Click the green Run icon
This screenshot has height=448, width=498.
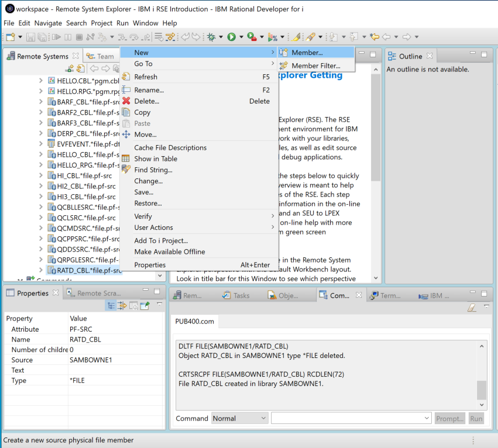232,37
